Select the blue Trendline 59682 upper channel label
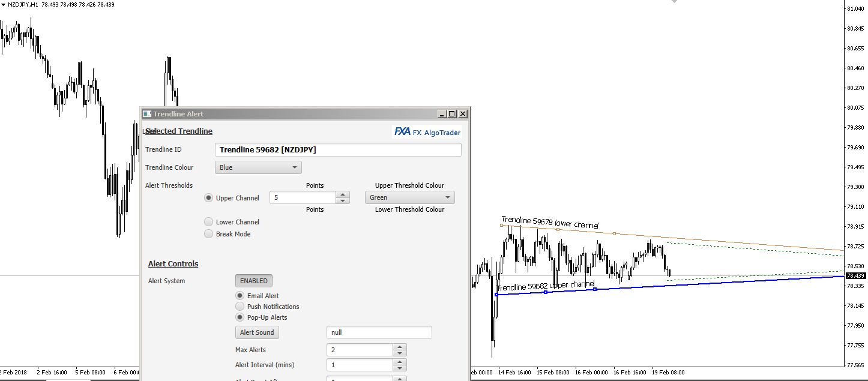The width and height of the screenshot is (868, 381). pyautogui.click(x=546, y=286)
